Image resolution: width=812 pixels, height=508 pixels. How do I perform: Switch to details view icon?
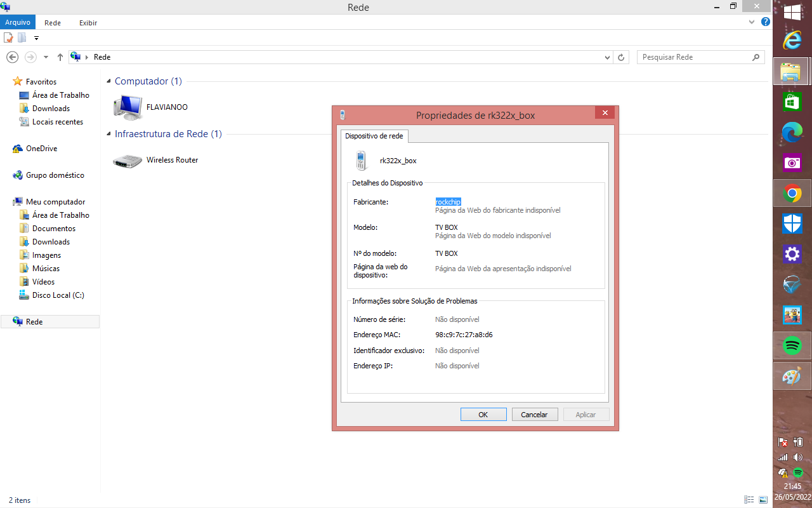click(749, 500)
